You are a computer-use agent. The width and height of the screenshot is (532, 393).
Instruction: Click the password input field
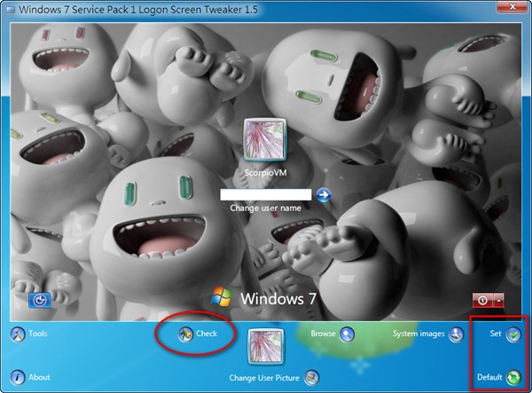coord(266,195)
